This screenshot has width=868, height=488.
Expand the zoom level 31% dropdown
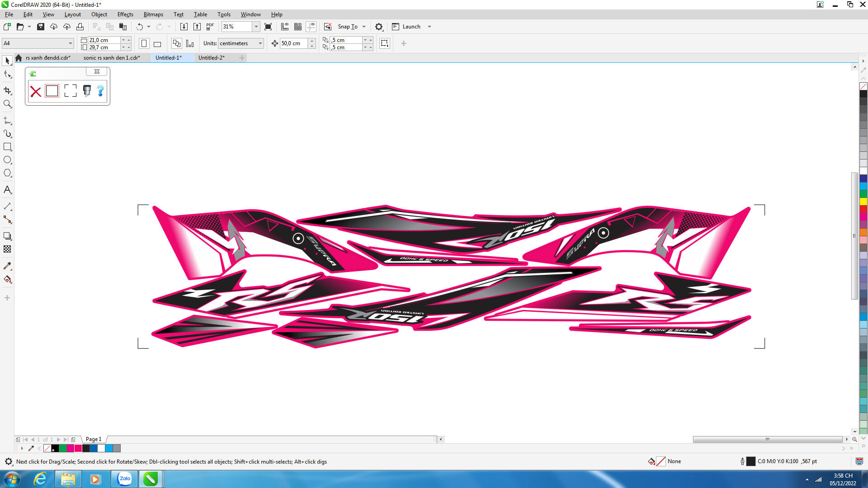pos(256,27)
